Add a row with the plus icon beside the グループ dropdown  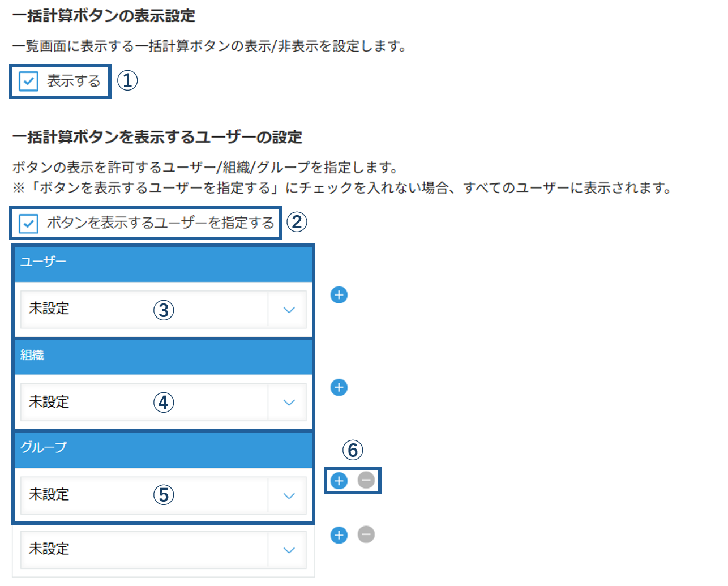point(339,481)
